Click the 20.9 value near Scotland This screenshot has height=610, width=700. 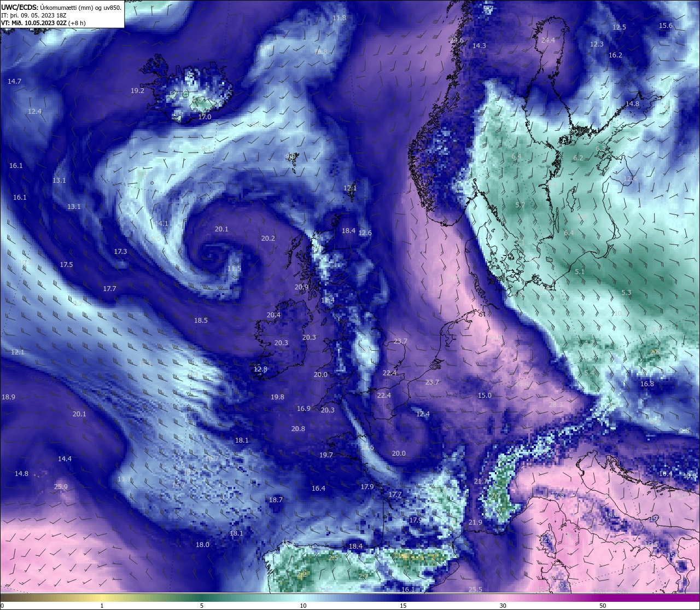301,287
